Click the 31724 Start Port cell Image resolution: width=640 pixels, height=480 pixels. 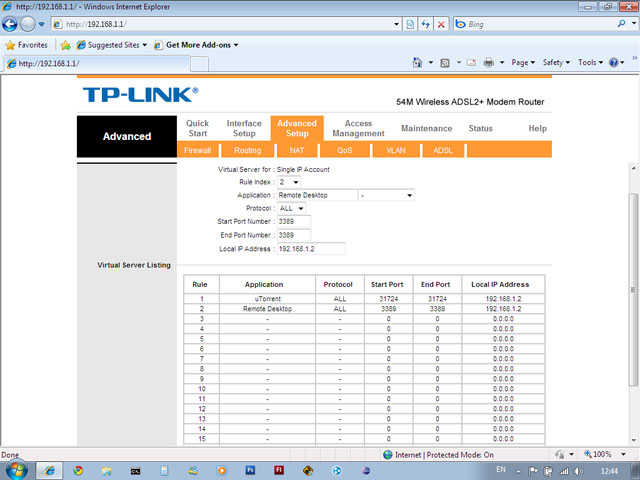388,299
